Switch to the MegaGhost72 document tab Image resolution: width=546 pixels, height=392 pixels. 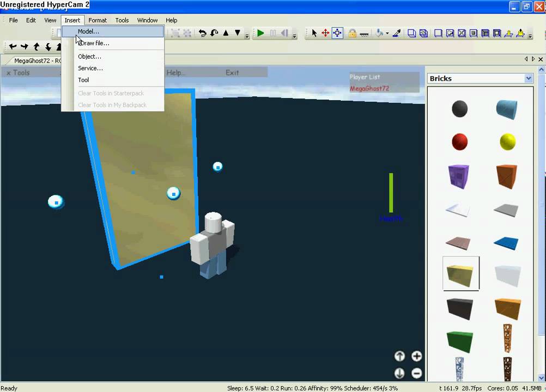[x=36, y=60]
